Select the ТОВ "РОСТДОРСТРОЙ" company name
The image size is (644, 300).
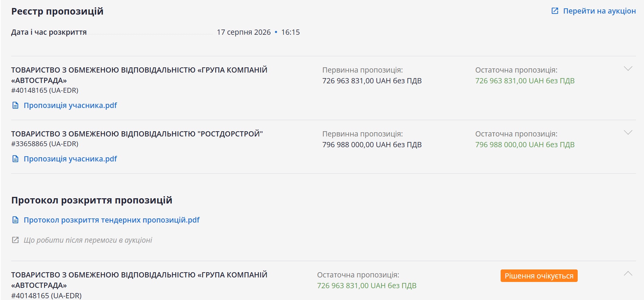[x=137, y=134]
